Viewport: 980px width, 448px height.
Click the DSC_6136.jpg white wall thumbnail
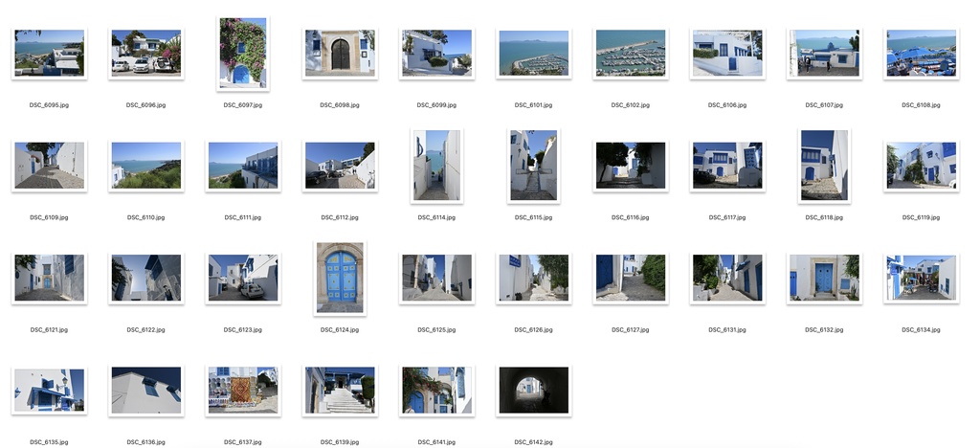[146, 391]
